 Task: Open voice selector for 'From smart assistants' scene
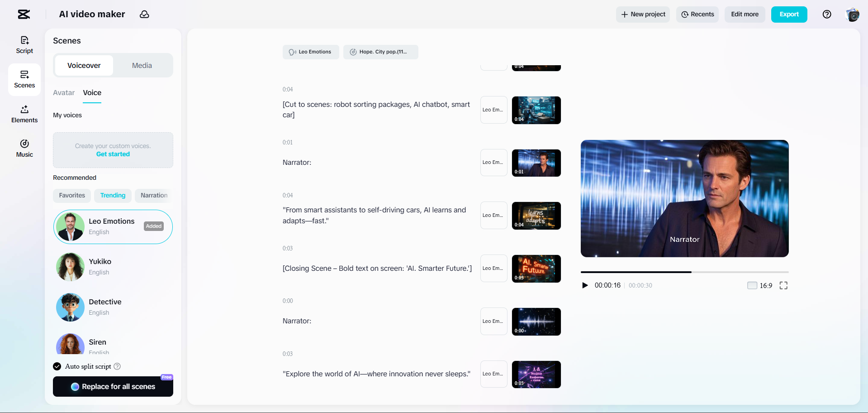(494, 216)
